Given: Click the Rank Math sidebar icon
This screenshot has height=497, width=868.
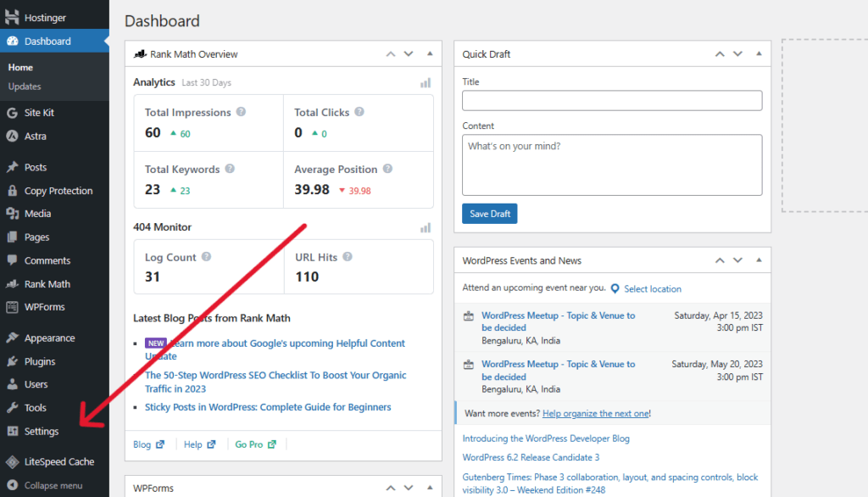Looking at the screenshot, I should coord(12,283).
